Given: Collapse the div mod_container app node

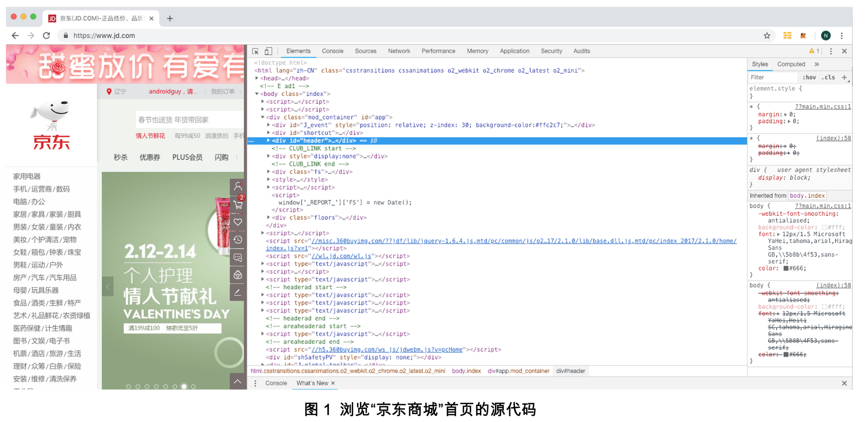Looking at the screenshot, I should coord(262,117).
